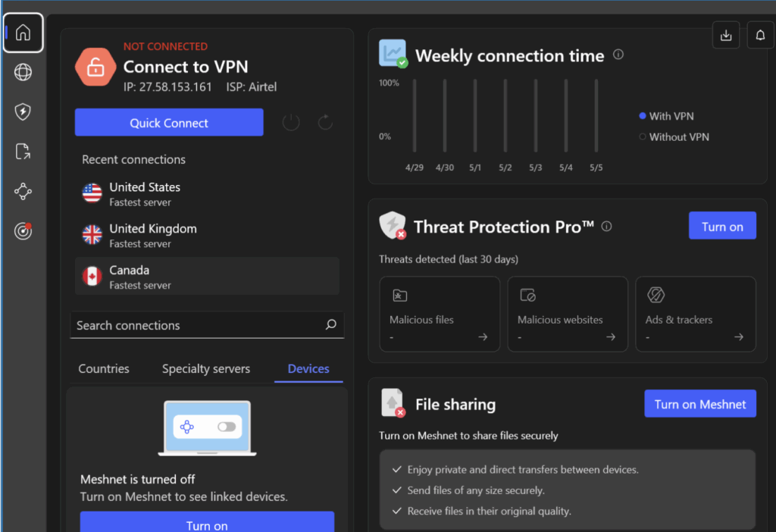Click Threats detected (last 30 days) text
Image resolution: width=776 pixels, height=532 pixels.
click(x=449, y=259)
